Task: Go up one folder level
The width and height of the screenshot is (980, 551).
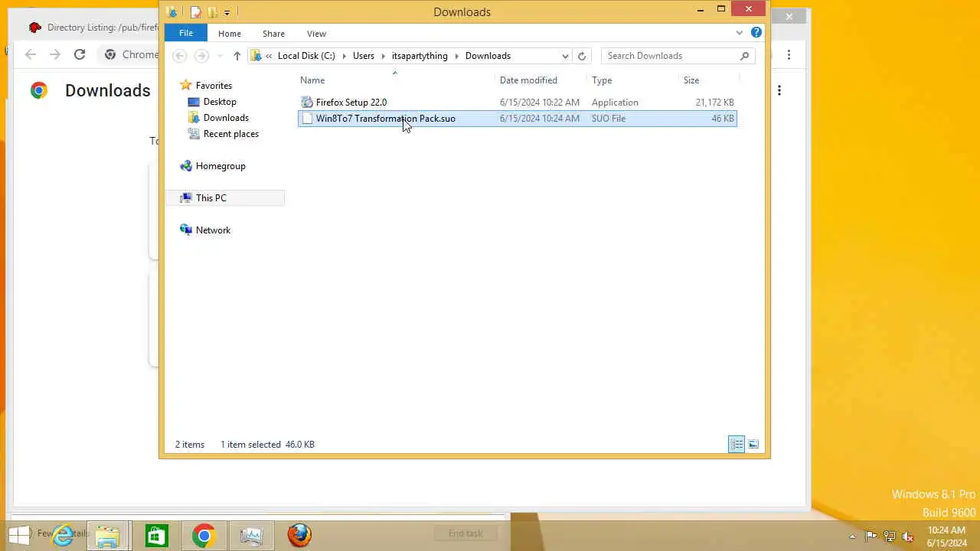Action: click(x=237, y=56)
